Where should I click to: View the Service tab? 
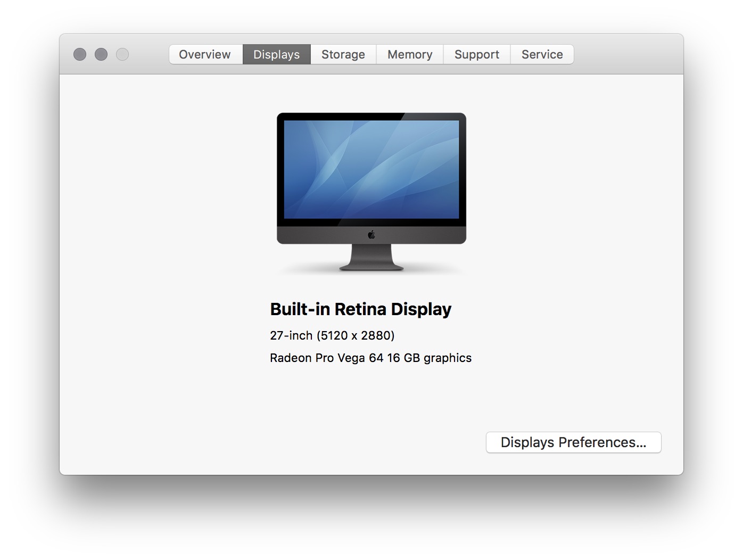point(542,54)
